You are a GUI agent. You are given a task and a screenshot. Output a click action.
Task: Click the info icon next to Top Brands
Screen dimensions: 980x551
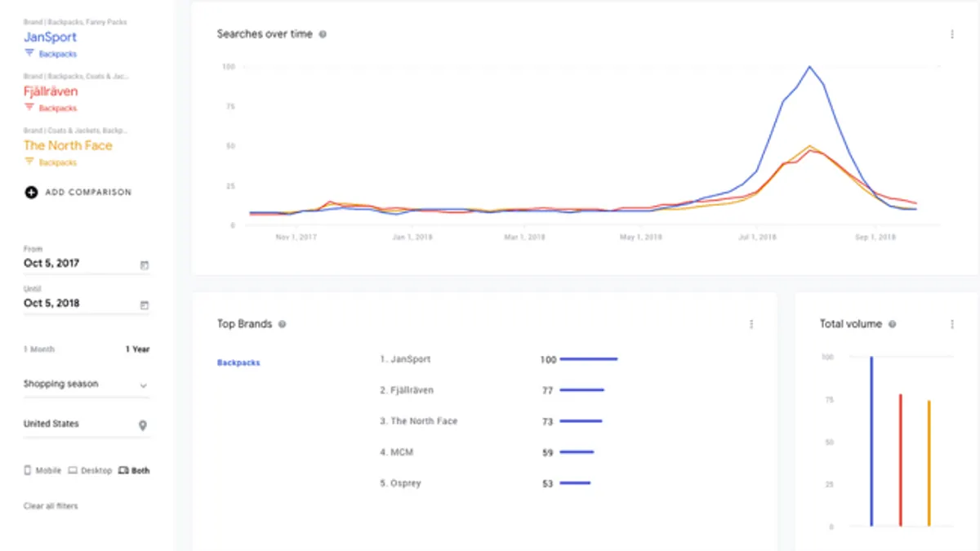(282, 324)
